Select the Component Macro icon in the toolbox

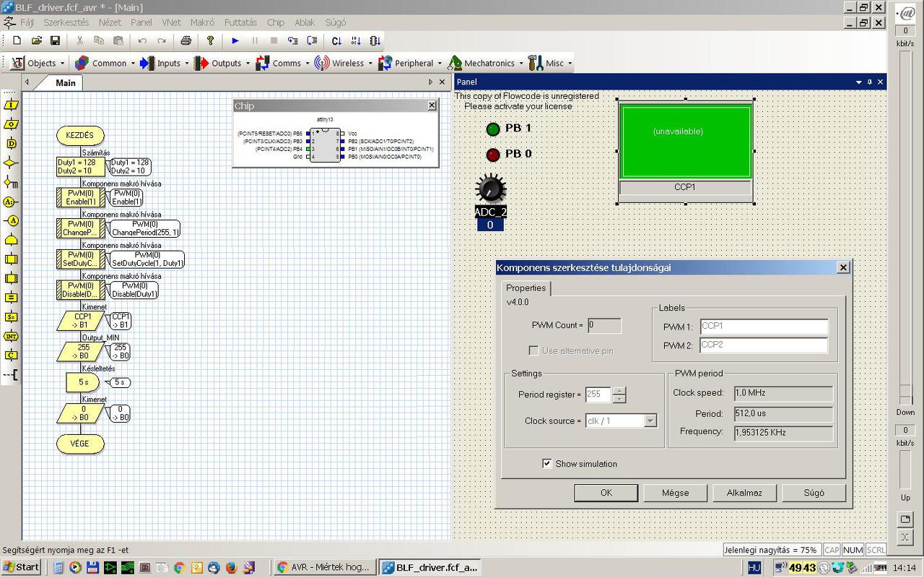click(x=11, y=278)
